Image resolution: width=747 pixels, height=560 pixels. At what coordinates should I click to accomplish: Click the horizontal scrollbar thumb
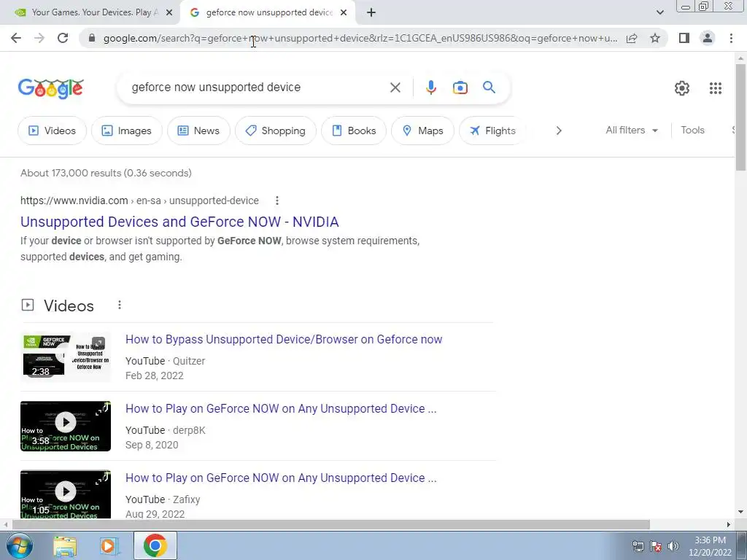(x=331, y=524)
